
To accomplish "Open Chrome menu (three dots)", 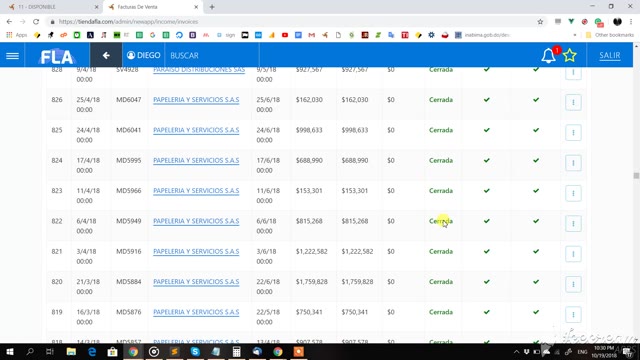I will click(631, 22).
